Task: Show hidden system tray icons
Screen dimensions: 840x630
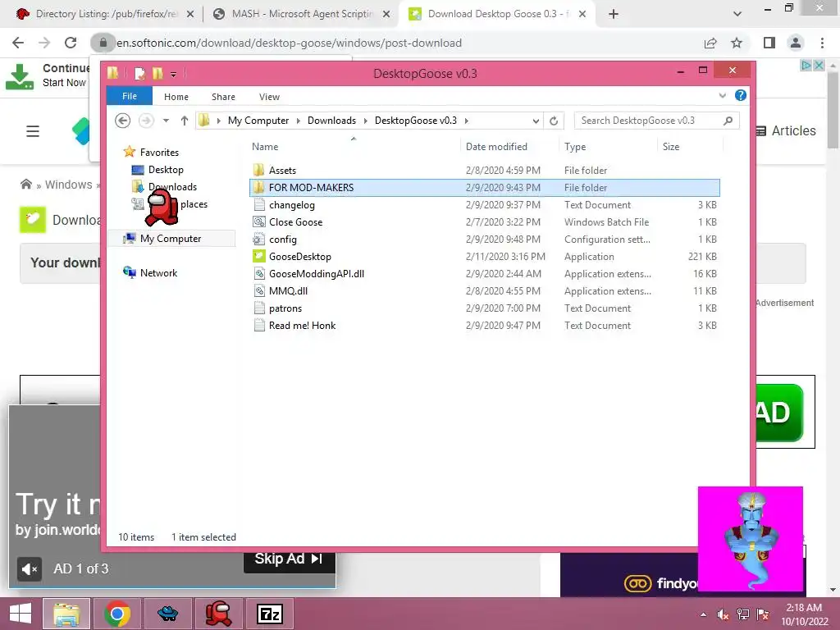Action: (703, 614)
